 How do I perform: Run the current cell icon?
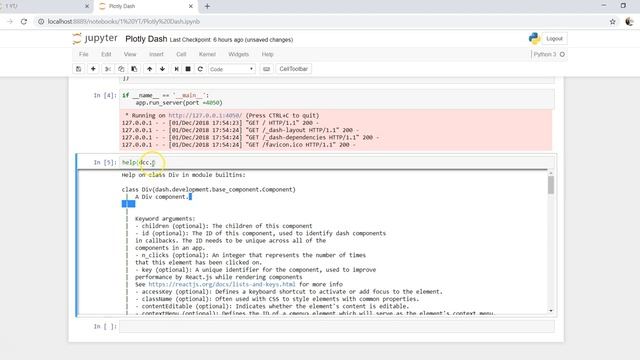point(176,69)
